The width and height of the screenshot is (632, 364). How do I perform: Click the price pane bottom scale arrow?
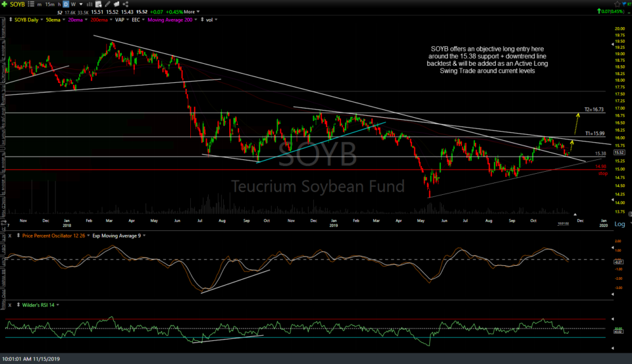(613, 199)
